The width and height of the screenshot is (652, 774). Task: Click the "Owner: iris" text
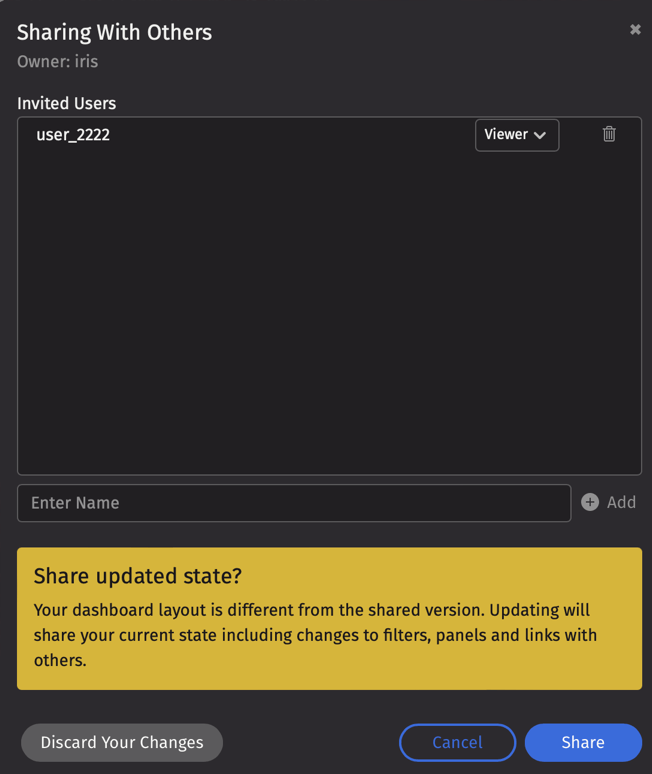57,61
